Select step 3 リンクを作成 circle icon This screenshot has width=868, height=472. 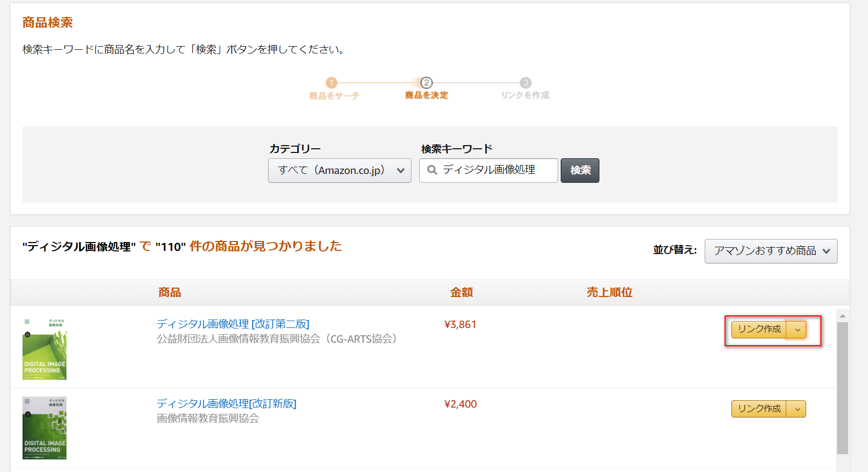525,82
